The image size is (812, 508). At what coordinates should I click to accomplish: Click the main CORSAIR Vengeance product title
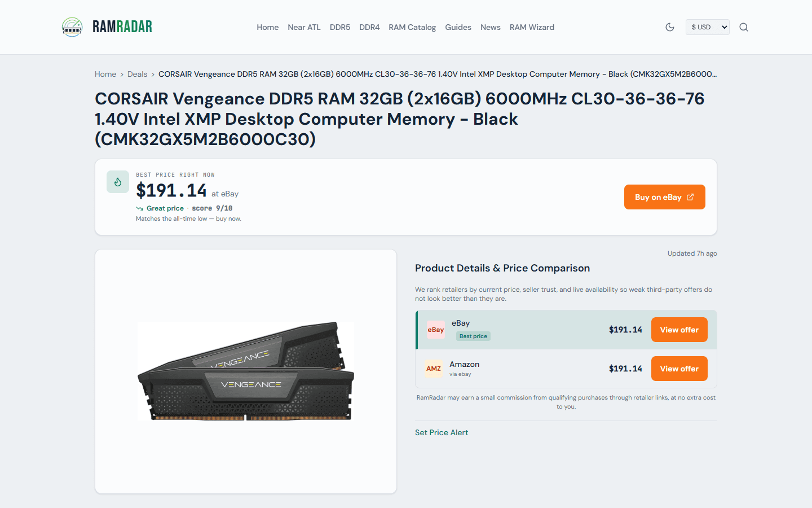[x=400, y=119]
